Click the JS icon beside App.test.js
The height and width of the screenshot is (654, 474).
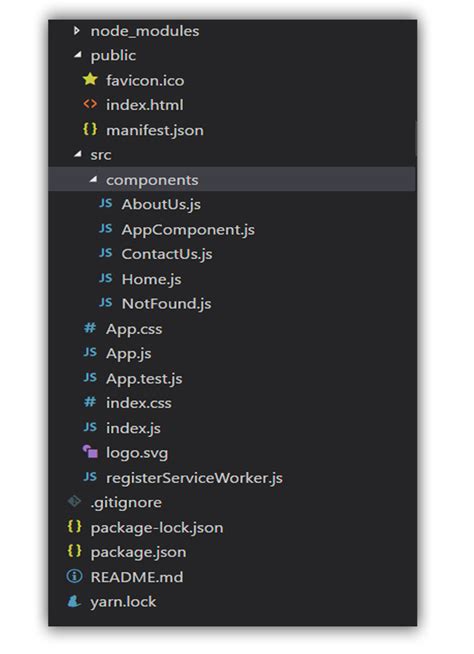tap(90, 377)
